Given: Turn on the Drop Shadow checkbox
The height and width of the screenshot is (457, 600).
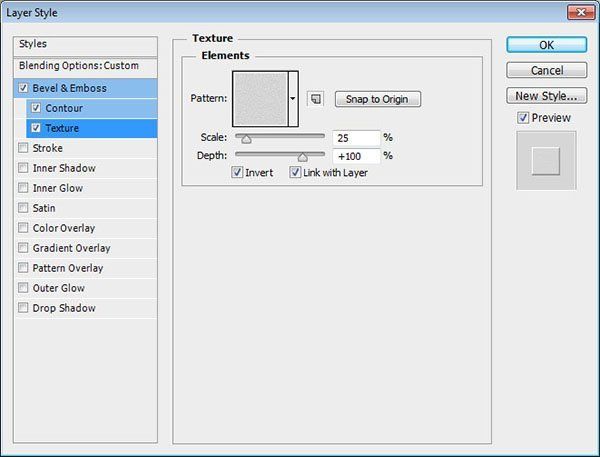Looking at the screenshot, I should [23, 308].
